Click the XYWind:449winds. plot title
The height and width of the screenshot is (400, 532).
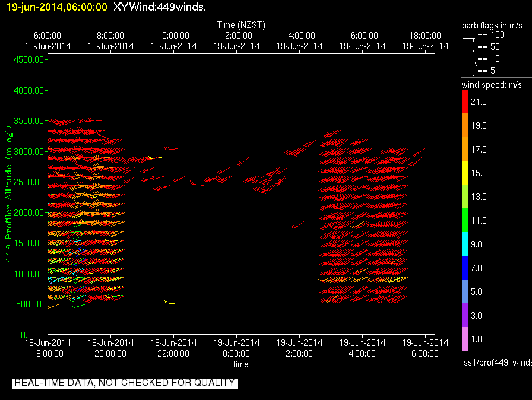[x=160, y=7]
